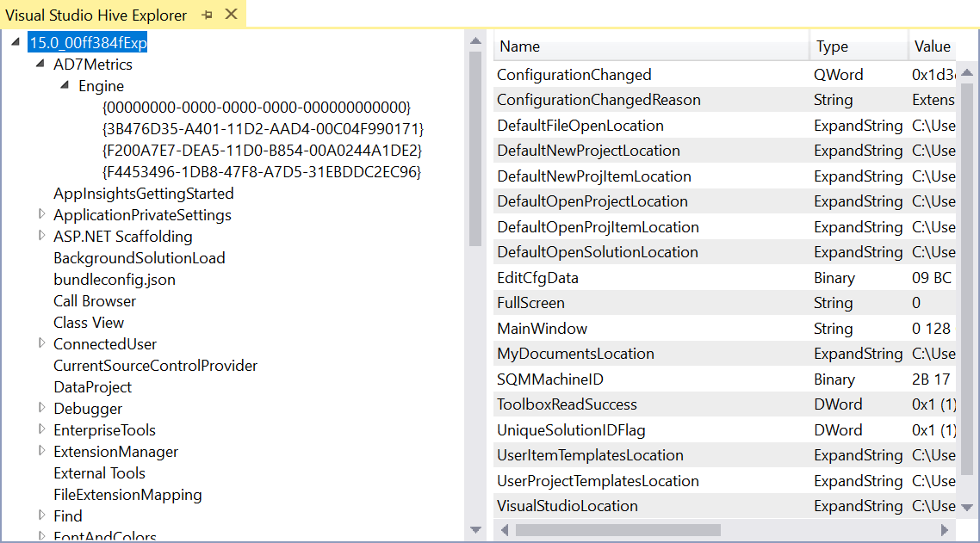This screenshot has width=980, height=543.
Task: Select the EditCfgData row
Action: [725, 277]
